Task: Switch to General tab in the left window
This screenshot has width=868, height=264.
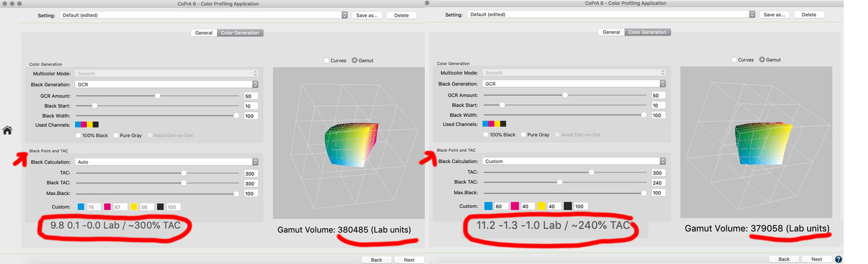Action: [204, 33]
